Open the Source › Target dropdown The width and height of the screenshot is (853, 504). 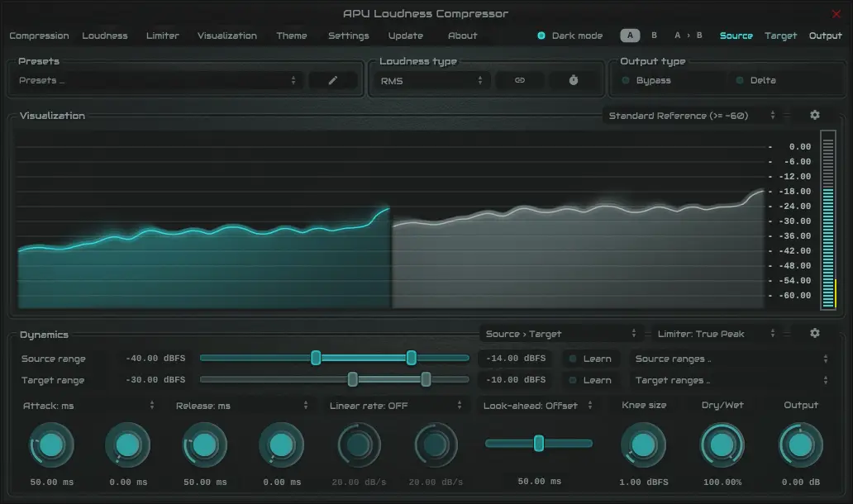pyautogui.click(x=561, y=334)
